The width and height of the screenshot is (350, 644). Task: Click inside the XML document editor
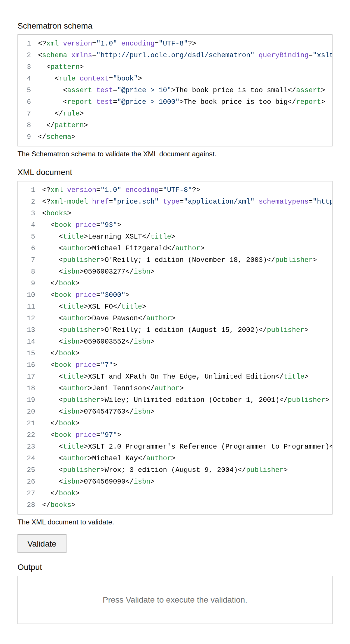(175, 348)
